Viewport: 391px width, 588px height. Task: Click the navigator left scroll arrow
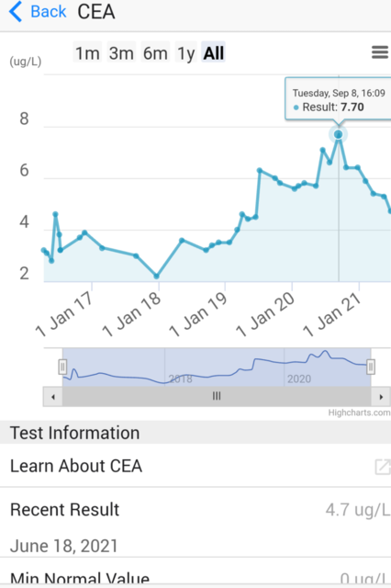point(53,397)
